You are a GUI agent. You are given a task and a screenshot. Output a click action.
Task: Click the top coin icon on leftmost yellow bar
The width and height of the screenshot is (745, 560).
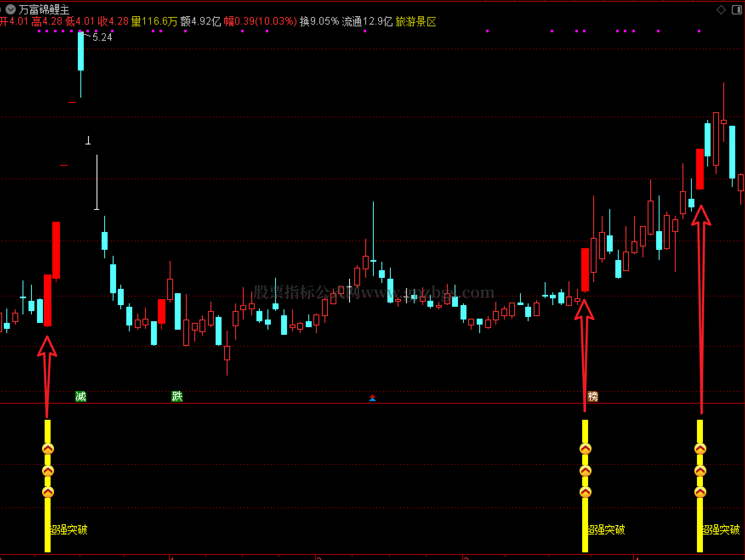pyautogui.click(x=48, y=449)
